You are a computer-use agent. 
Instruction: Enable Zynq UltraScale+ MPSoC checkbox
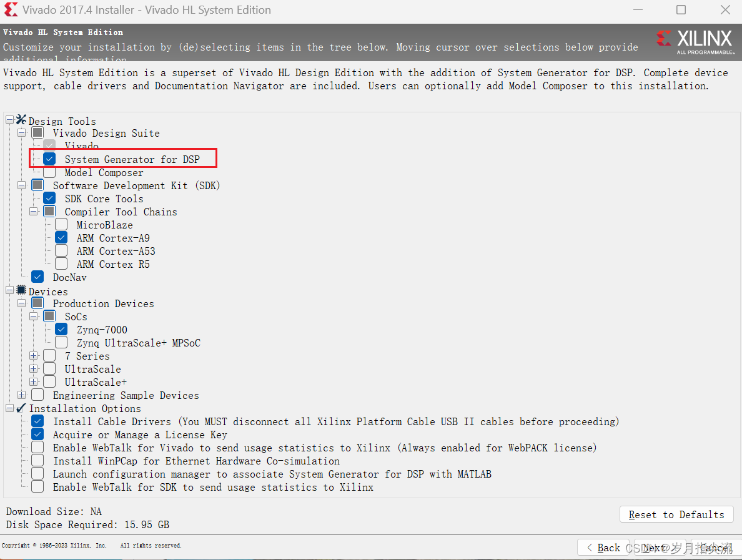click(x=61, y=342)
